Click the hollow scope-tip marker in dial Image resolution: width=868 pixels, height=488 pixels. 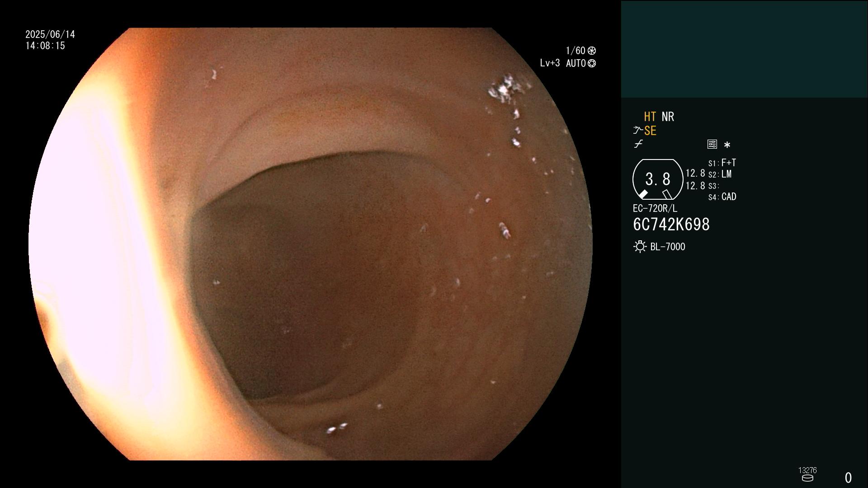(x=667, y=194)
